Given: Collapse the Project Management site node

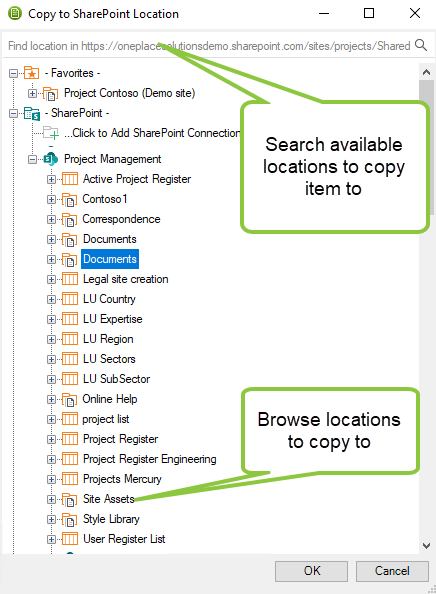Looking at the screenshot, I should (x=33, y=159).
